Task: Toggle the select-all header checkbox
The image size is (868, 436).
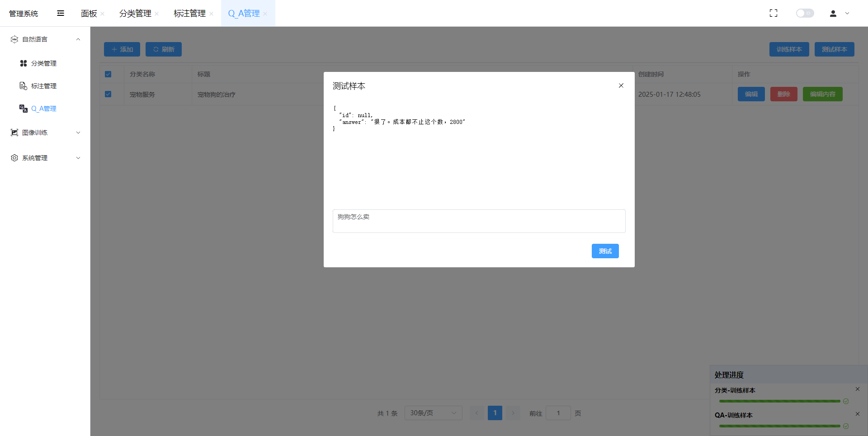Action: 108,74
